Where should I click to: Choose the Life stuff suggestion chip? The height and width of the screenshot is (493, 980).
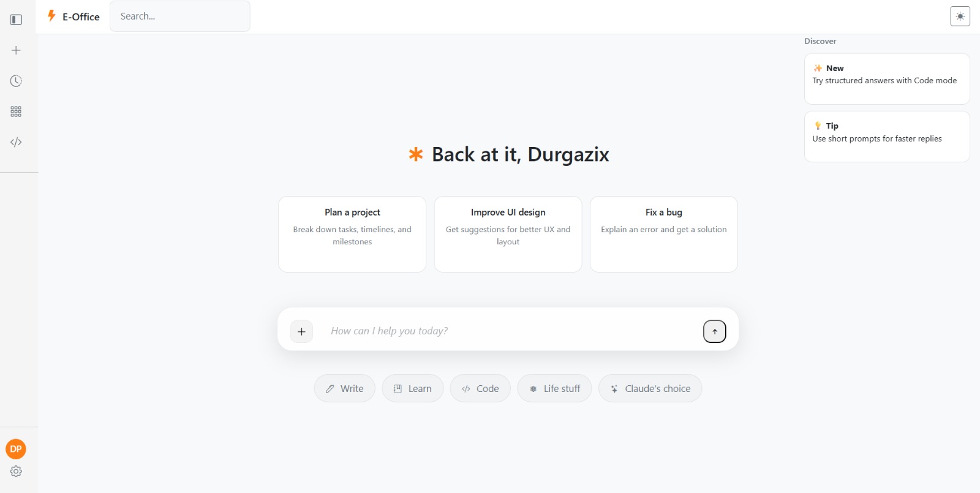point(554,388)
